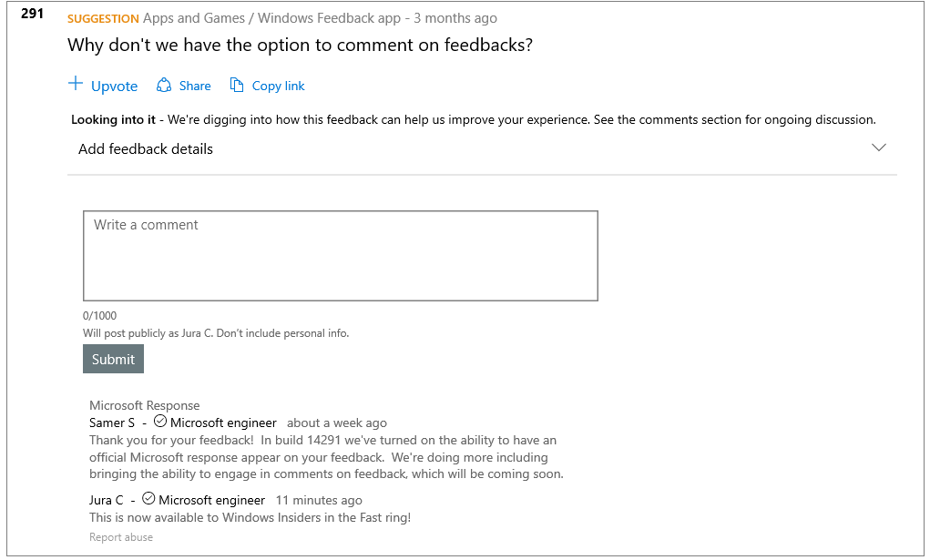Click verified checkmark badge next to Jura C
This screenshot has width=930, height=560.
coord(148,498)
